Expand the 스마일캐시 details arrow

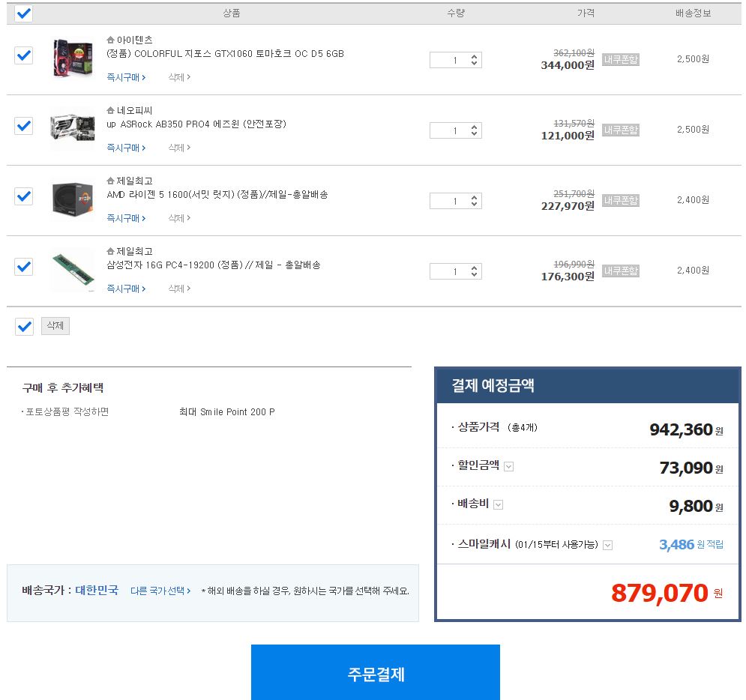coord(608,545)
